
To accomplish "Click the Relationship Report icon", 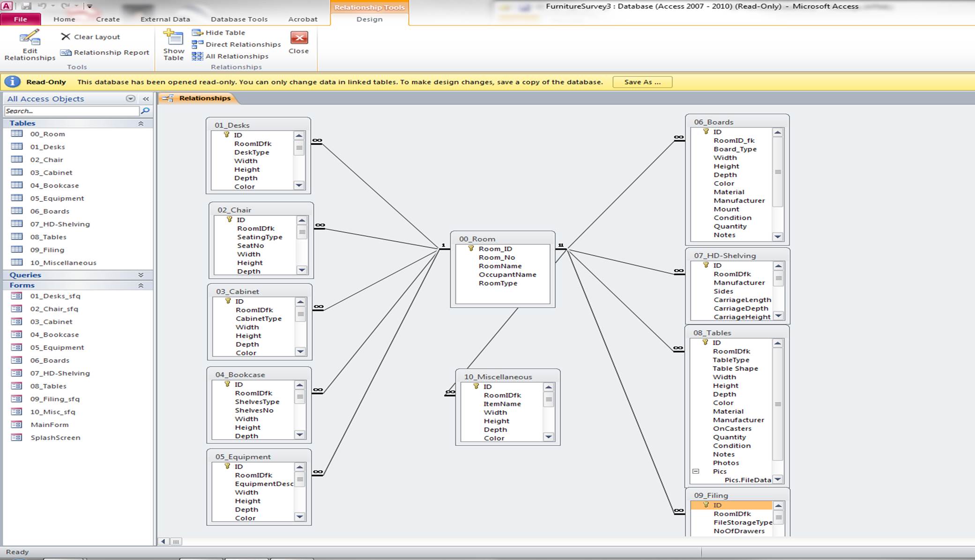I will (x=66, y=53).
